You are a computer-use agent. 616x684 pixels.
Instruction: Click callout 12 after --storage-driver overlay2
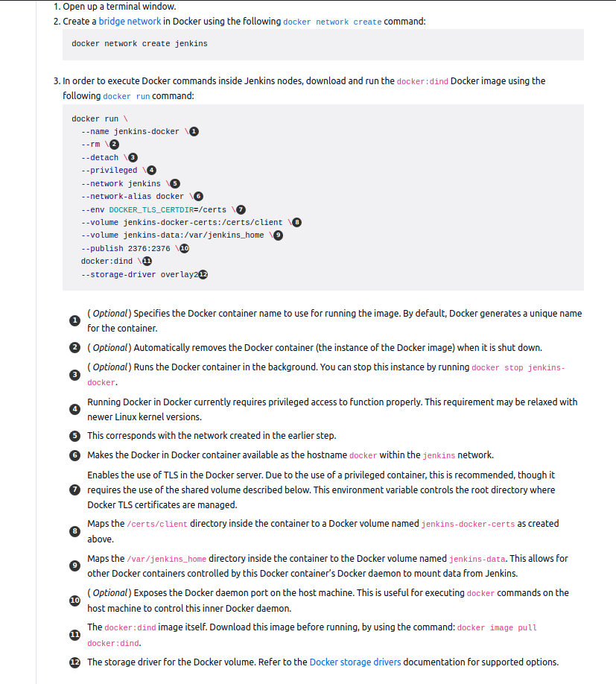(203, 274)
